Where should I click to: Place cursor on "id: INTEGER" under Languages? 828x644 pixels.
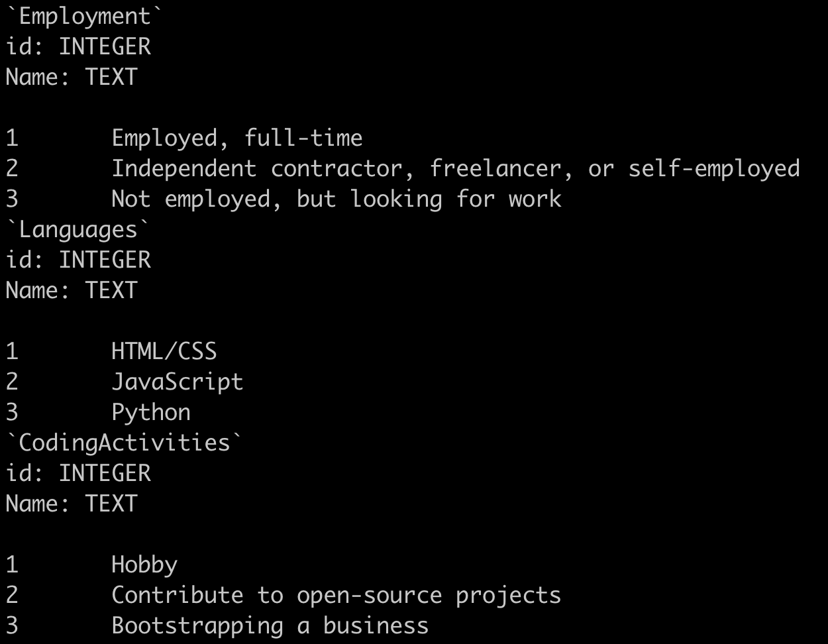point(78,260)
